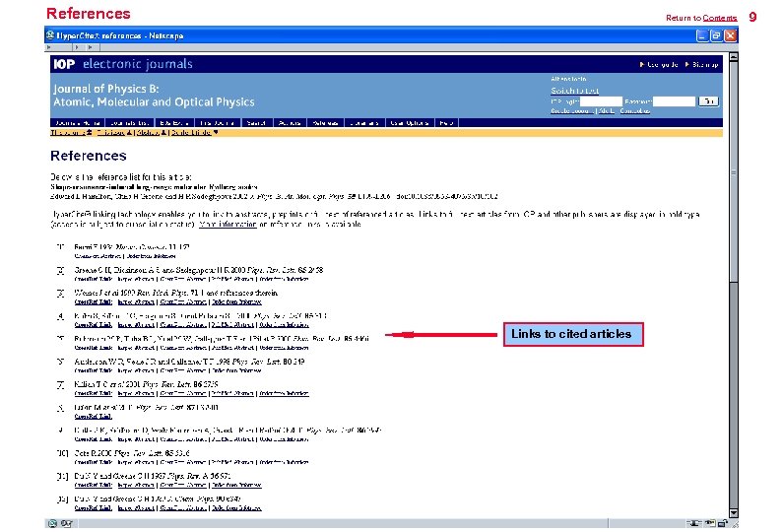Open ChemPort Abstract for reference 3
Viewport: 782px width, 532px height.
click(183, 301)
